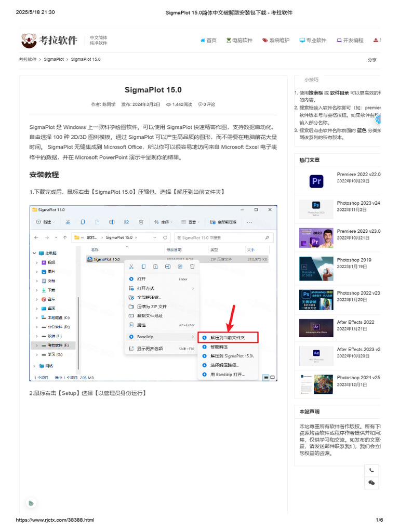Screen dimensions: 399x532
Task: Click the trash delete icon in Explorer toolbar
Action: pyautogui.click(x=141, y=222)
